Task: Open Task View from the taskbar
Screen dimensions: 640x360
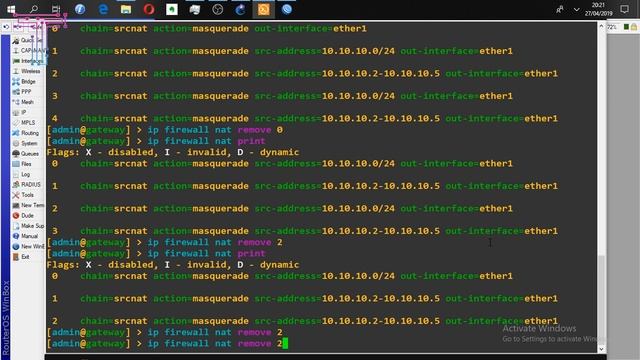Action: (56, 9)
